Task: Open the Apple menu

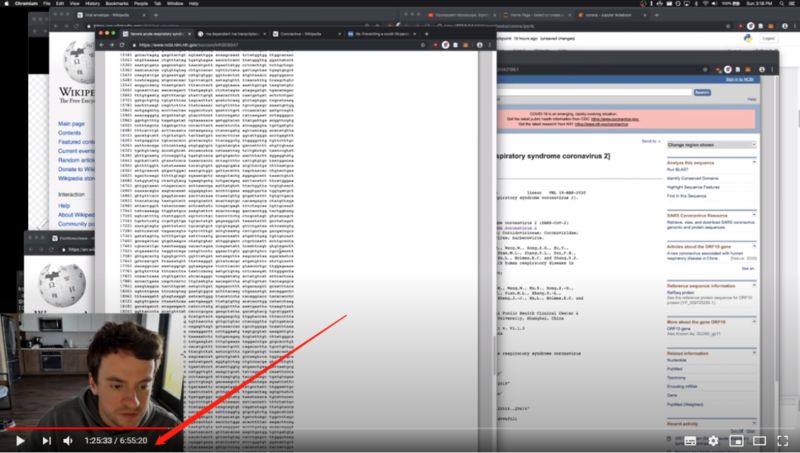Action: coord(7,4)
